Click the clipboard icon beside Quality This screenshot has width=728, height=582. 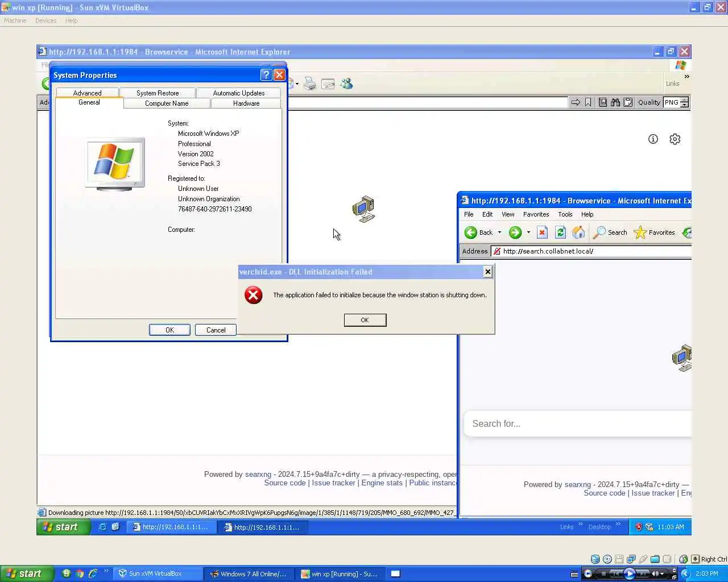coord(628,102)
